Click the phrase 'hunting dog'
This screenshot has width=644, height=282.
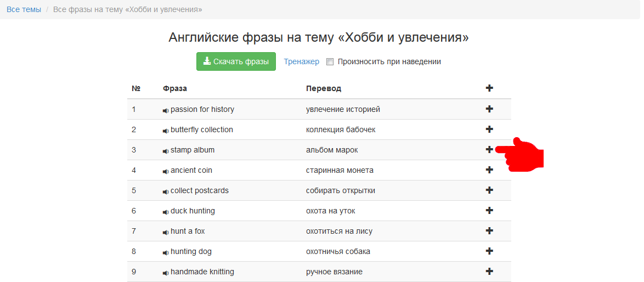(191, 251)
